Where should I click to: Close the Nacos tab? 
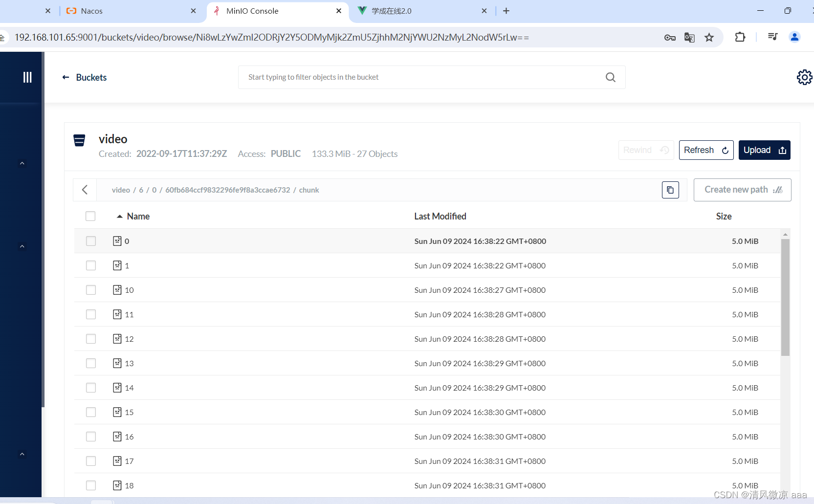click(193, 11)
